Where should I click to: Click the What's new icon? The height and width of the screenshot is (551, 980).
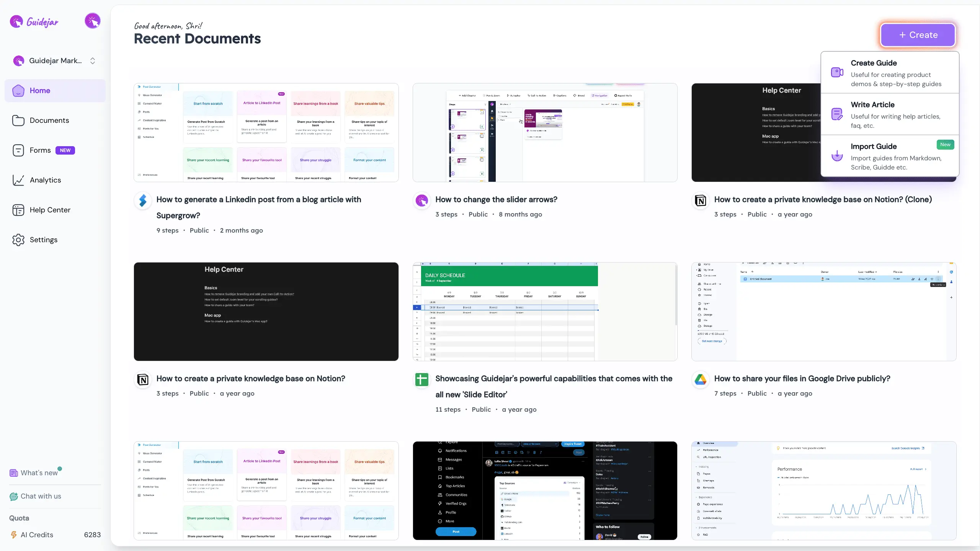pyautogui.click(x=14, y=473)
